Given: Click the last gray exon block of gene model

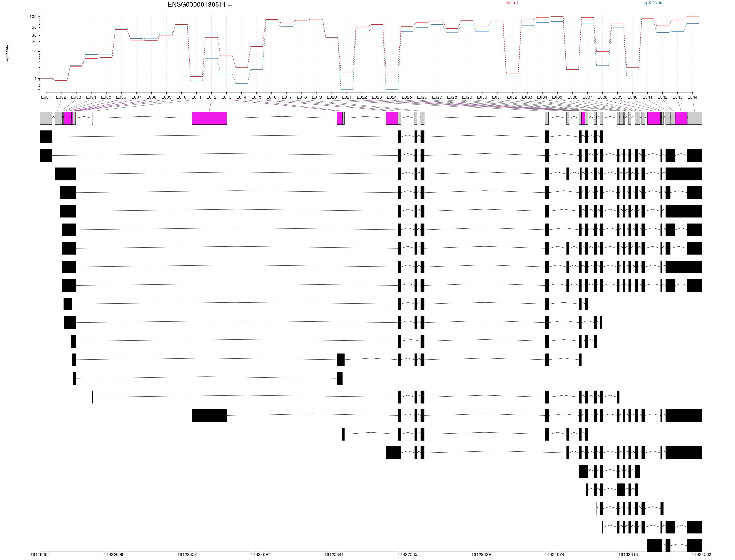Looking at the screenshot, I should click(x=694, y=118).
